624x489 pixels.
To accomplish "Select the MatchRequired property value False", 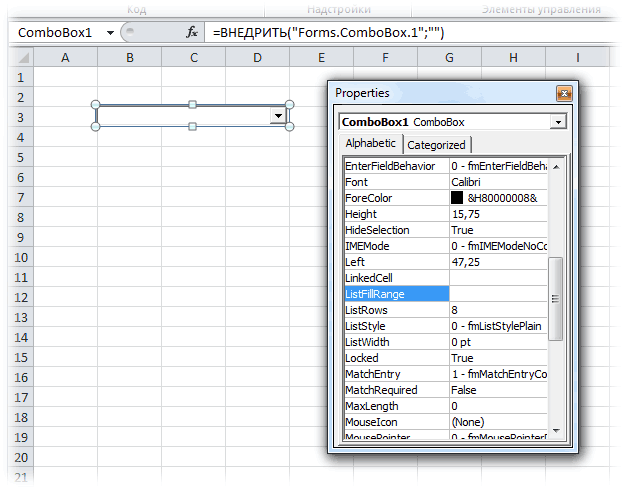I will coord(499,390).
